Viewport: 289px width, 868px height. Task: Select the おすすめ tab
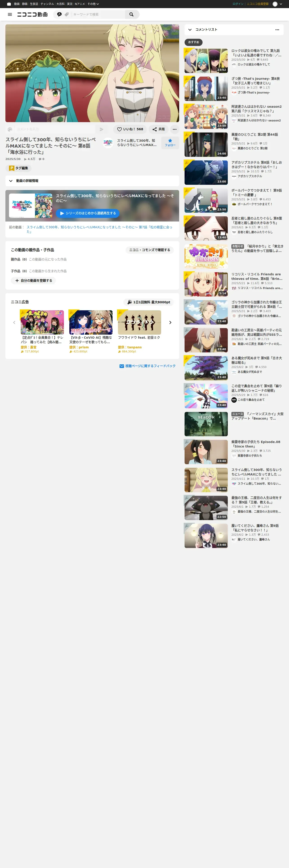(193, 42)
